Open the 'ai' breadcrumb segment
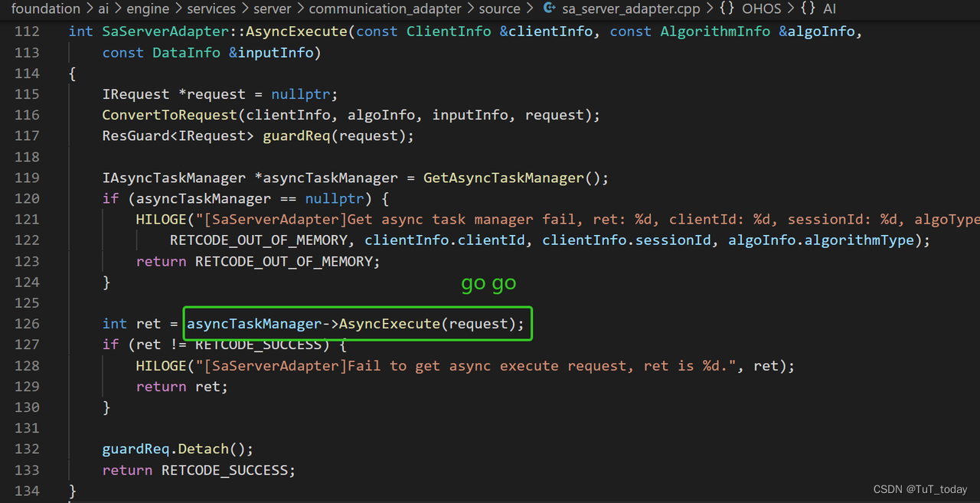The height and width of the screenshot is (503, 980). [103, 9]
